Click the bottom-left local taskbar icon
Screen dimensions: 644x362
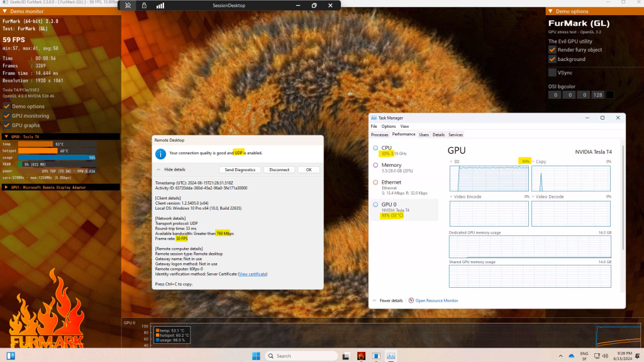[11, 356]
